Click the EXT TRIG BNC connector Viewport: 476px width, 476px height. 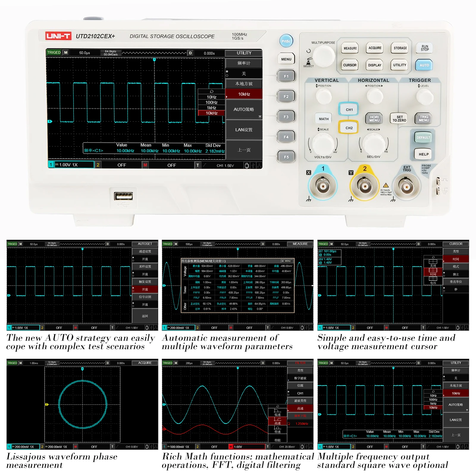coord(406,187)
